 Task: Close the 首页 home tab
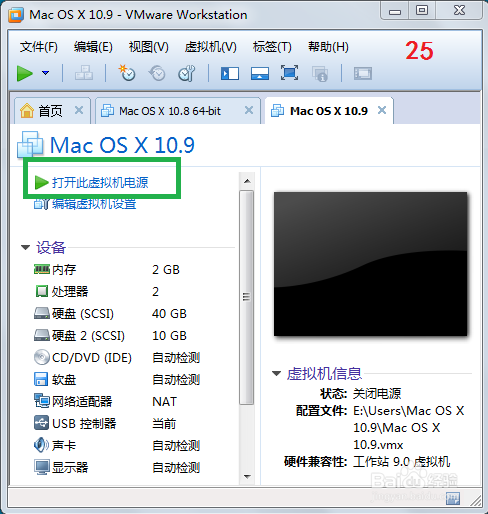click(x=79, y=110)
